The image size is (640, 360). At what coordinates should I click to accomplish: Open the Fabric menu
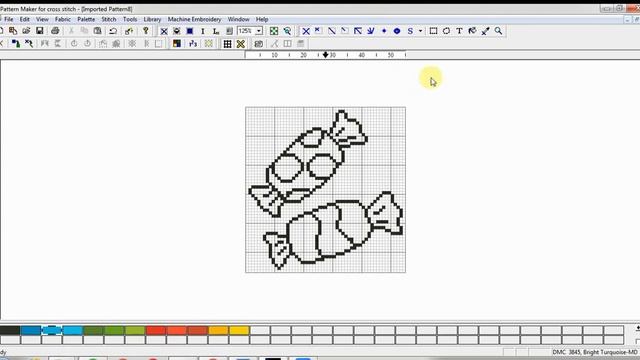point(62,19)
